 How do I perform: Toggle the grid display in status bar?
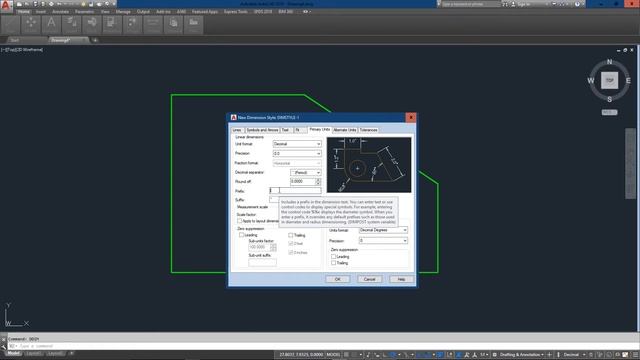pos(346,355)
